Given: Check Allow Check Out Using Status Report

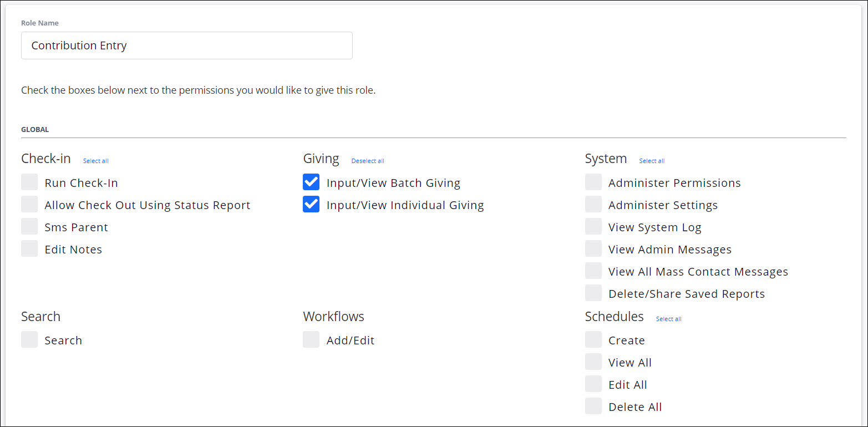Looking at the screenshot, I should pyautogui.click(x=29, y=204).
